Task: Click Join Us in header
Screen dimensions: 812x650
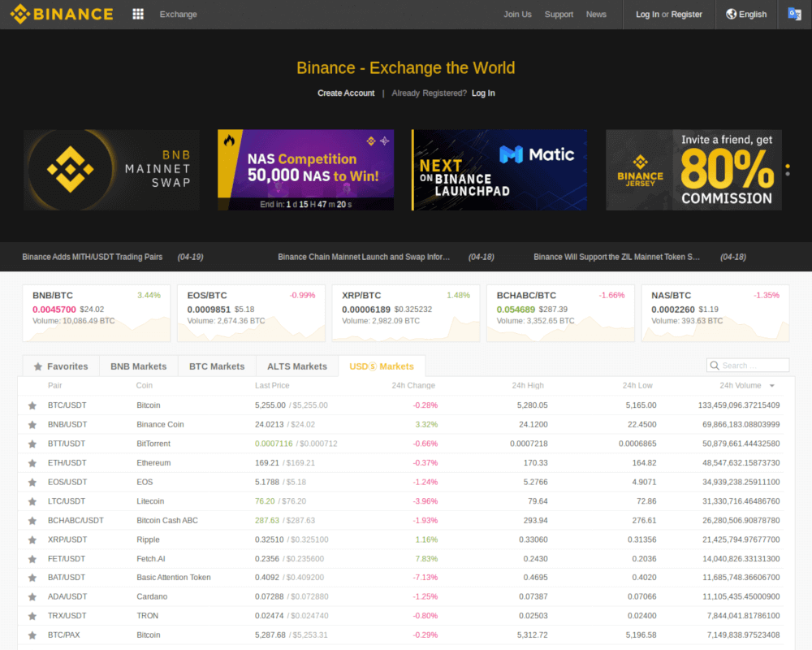Action: pyautogui.click(x=517, y=14)
